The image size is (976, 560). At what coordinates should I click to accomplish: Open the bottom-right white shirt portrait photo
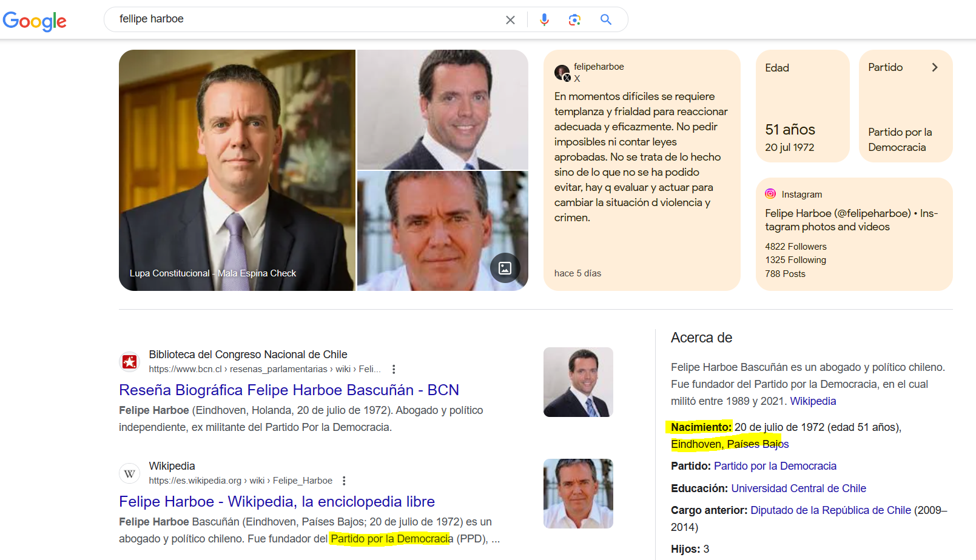point(443,231)
